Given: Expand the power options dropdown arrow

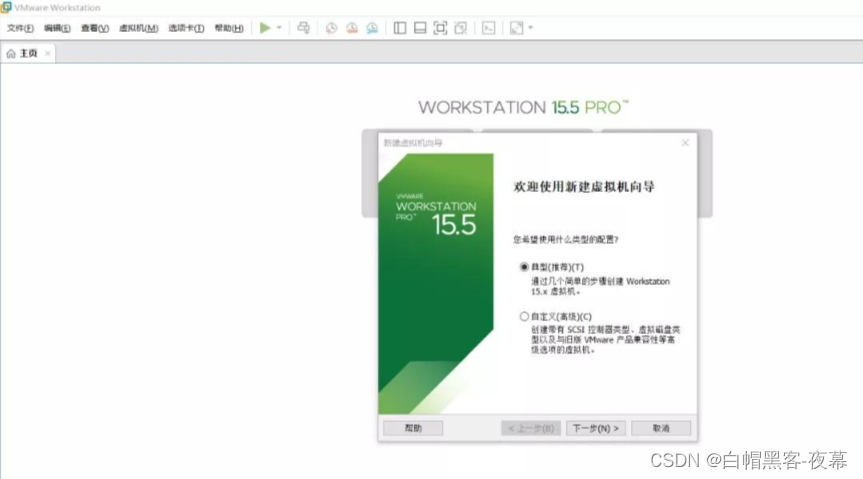Looking at the screenshot, I should pos(279,28).
